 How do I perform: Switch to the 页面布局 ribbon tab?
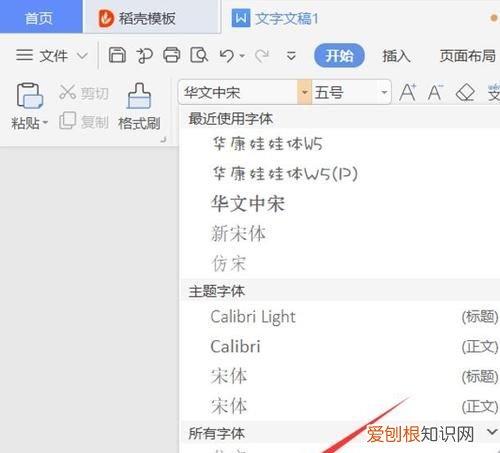pyautogui.click(x=468, y=56)
